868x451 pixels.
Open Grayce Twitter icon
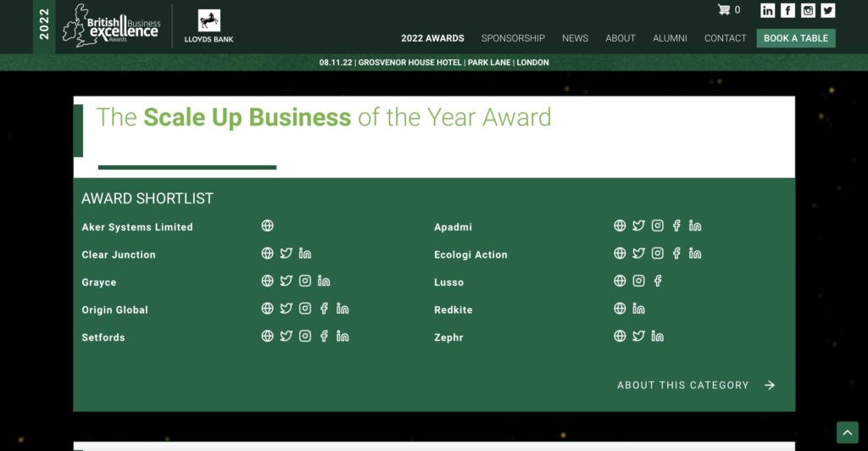[287, 281]
